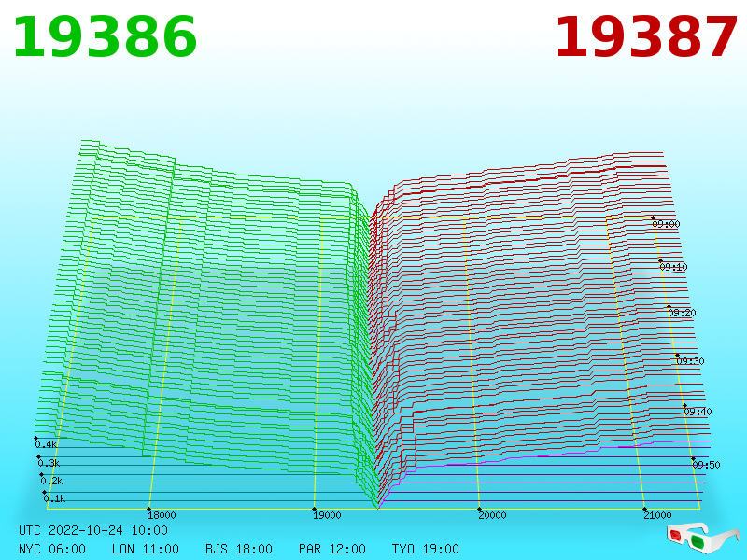747x560 pixels.
Task: Click the 09:40 time axis label
Action: [x=698, y=412]
